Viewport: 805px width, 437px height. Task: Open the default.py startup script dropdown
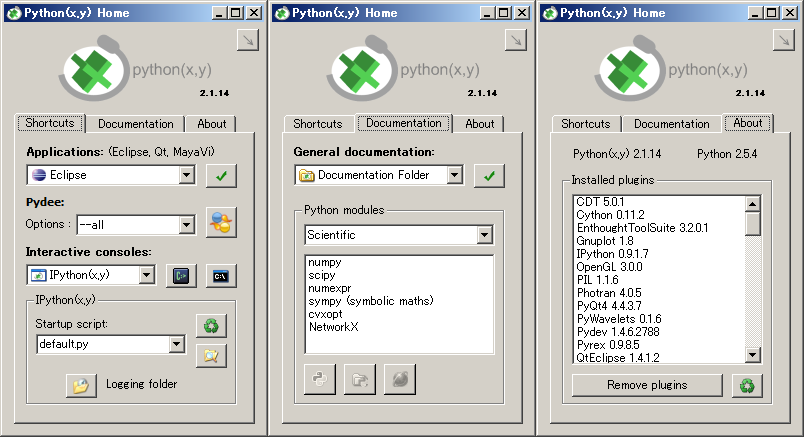177,345
